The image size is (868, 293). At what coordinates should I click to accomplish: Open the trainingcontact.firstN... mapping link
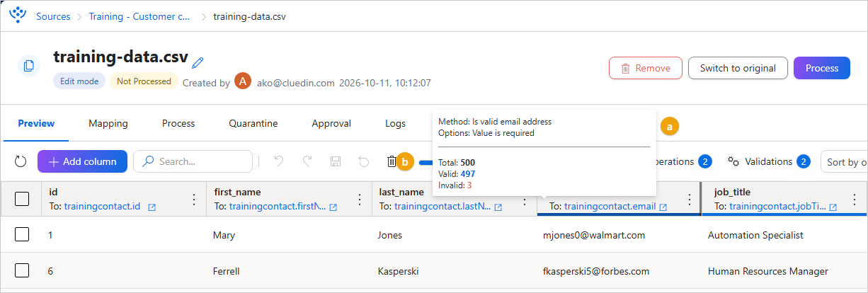278,207
